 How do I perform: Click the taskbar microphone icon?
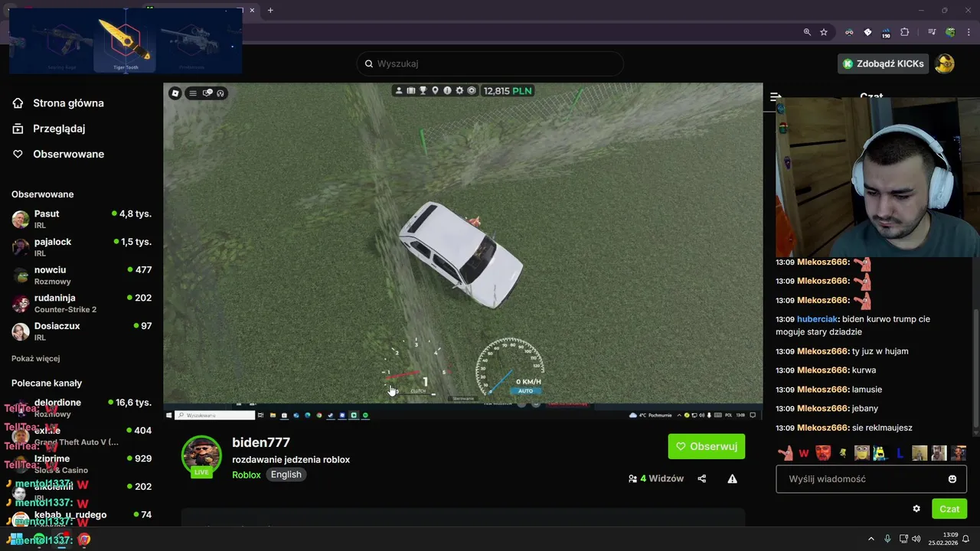click(x=887, y=539)
